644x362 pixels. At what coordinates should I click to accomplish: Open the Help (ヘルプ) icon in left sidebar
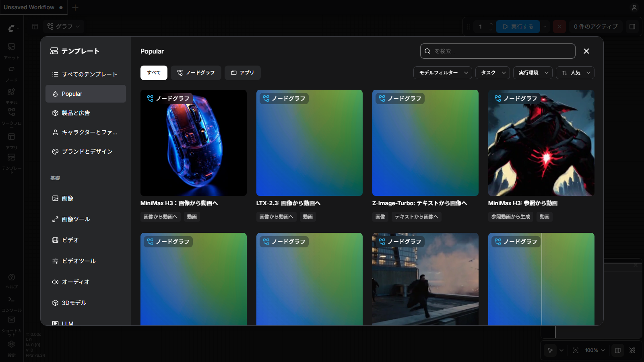[x=12, y=277]
